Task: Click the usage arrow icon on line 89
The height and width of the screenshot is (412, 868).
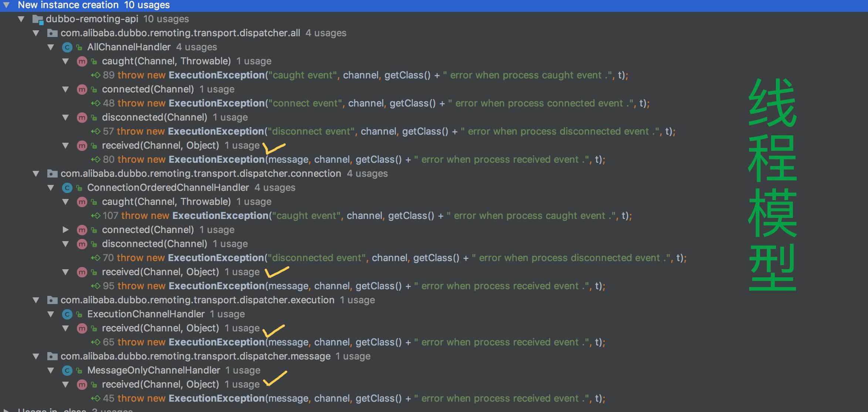Action: tap(95, 75)
